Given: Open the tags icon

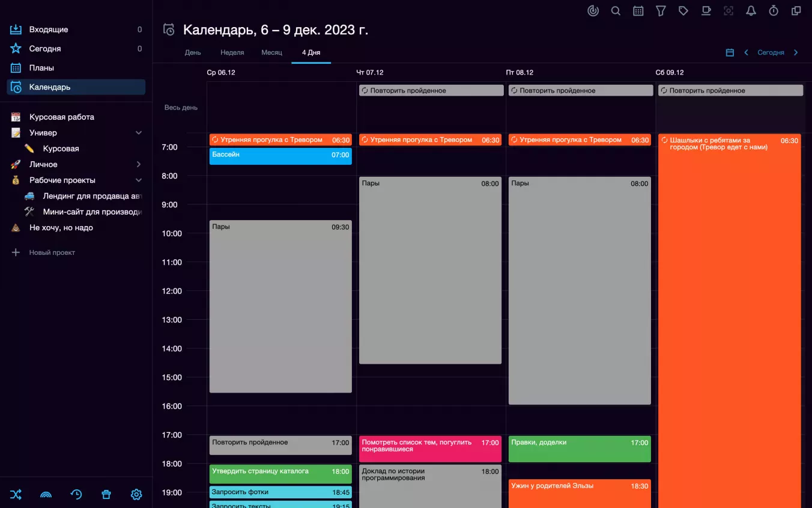Looking at the screenshot, I should point(683,11).
